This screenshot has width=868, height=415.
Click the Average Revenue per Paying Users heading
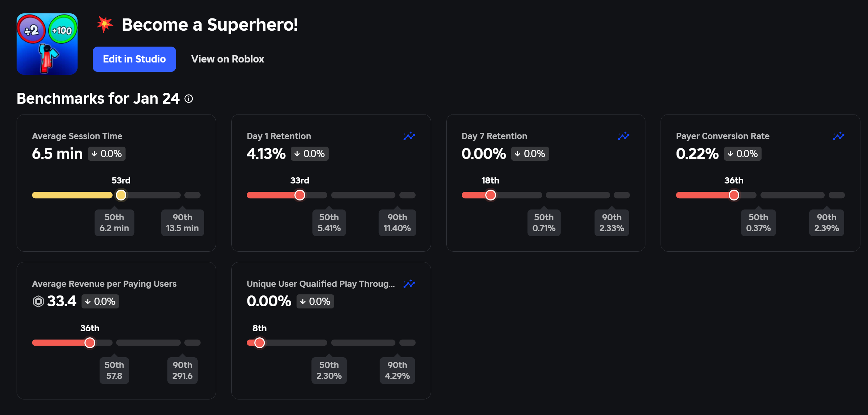[104, 284]
